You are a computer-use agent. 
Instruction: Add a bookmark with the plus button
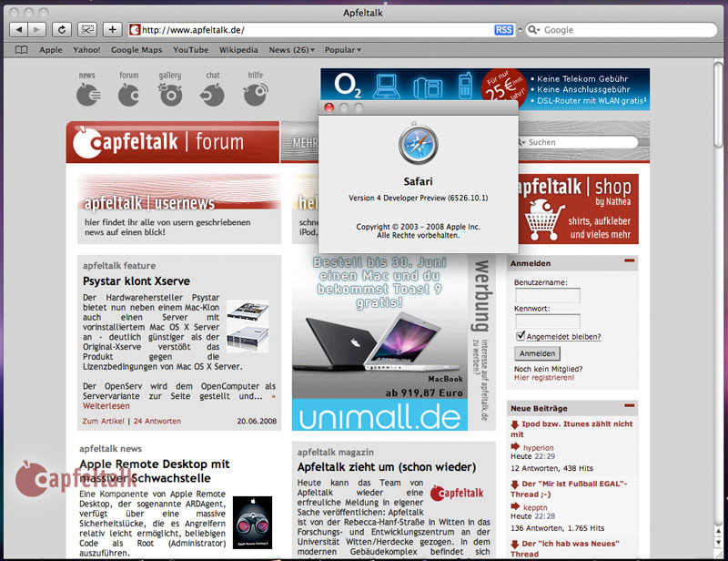pos(112,30)
